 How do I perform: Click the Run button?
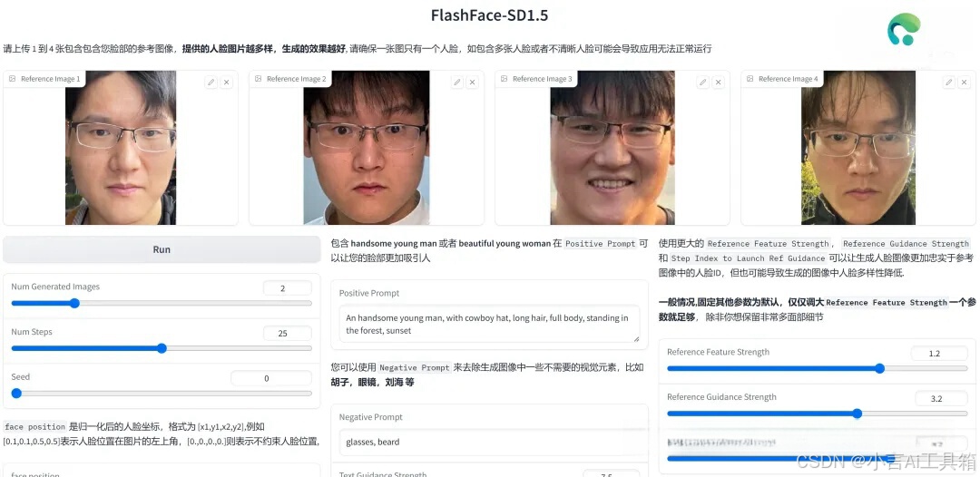pos(162,249)
